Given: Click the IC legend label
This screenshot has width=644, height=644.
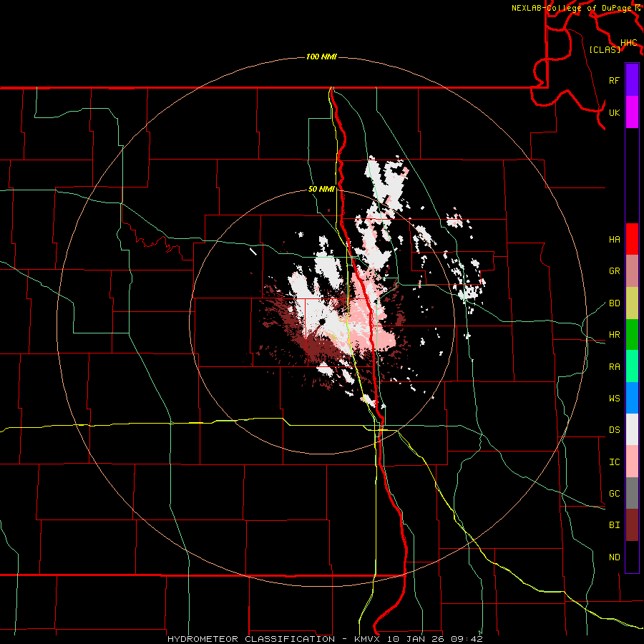Looking at the screenshot, I should pyautogui.click(x=614, y=462).
